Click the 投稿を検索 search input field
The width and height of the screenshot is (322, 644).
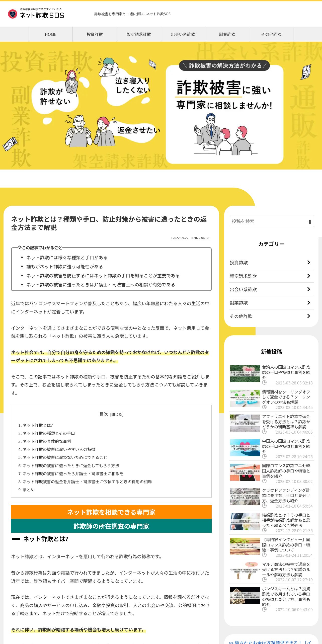pyautogui.click(x=271, y=221)
